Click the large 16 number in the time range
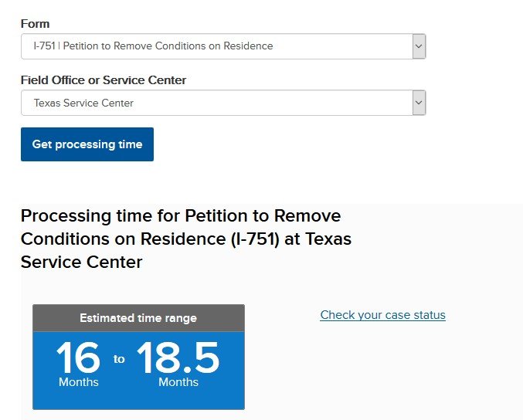This screenshot has height=420, width=523. coord(78,357)
